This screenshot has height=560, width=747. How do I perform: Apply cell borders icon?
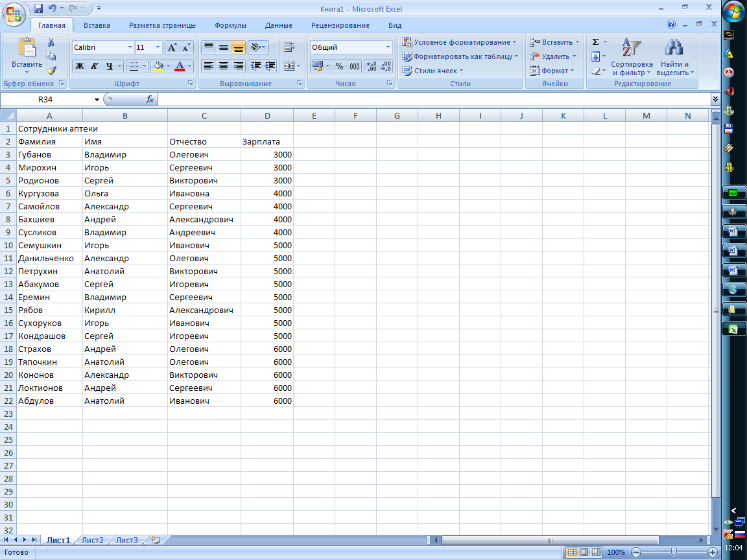(134, 66)
